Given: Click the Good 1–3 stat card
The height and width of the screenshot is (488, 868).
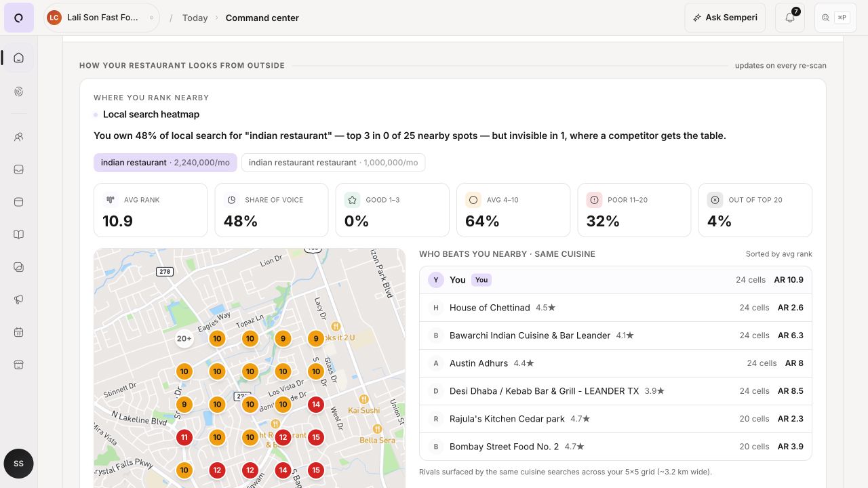Looking at the screenshot, I should coord(393,210).
